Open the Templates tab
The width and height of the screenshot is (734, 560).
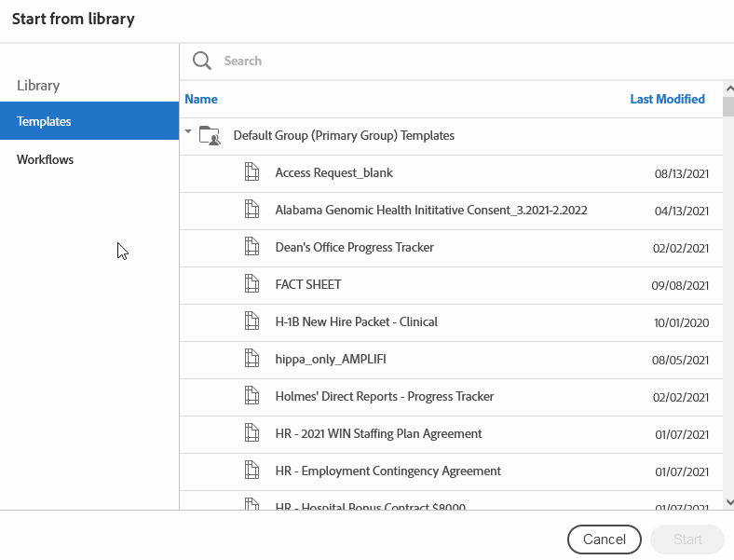89,121
